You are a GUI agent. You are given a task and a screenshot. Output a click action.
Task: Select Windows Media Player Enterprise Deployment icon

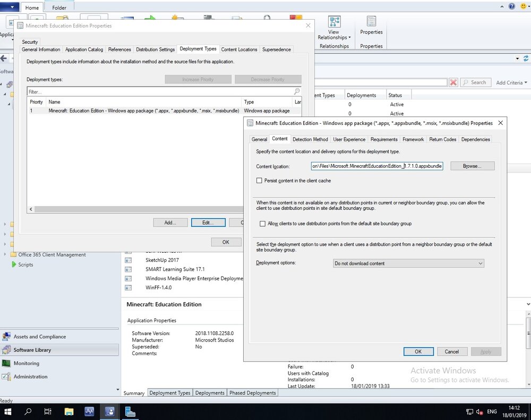coord(128,278)
